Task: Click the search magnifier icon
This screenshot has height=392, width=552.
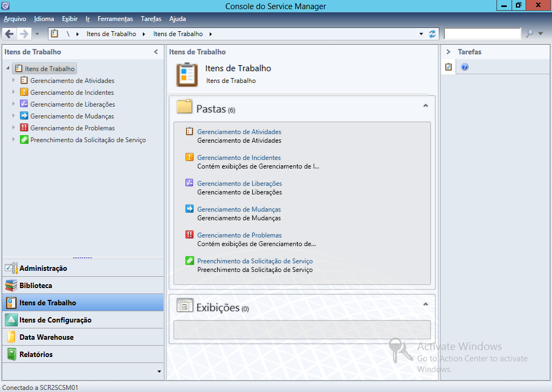Action: coord(529,34)
